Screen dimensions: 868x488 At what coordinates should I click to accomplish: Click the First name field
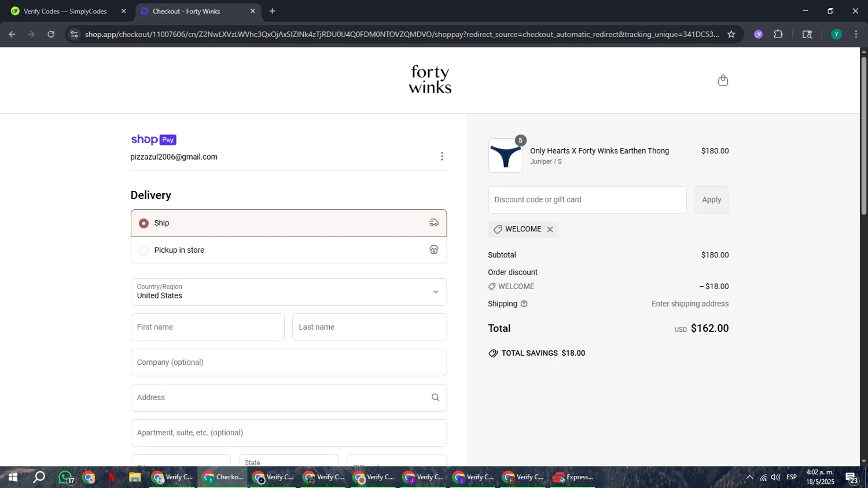(208, 327)
